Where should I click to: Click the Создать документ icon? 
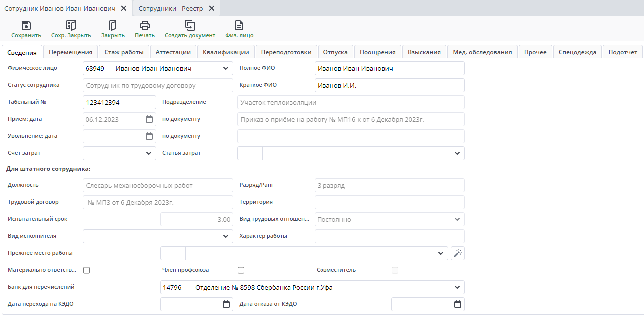(190, 25)
